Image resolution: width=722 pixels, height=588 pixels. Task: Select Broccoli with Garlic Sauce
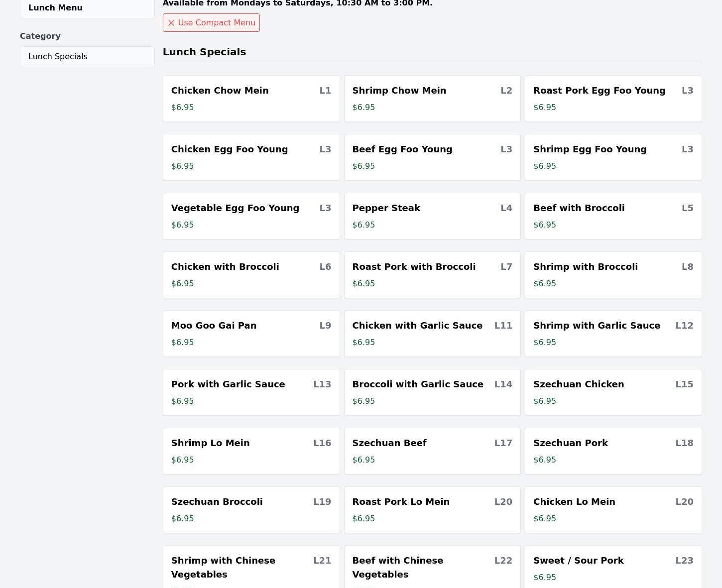click(x=432, y=392)
